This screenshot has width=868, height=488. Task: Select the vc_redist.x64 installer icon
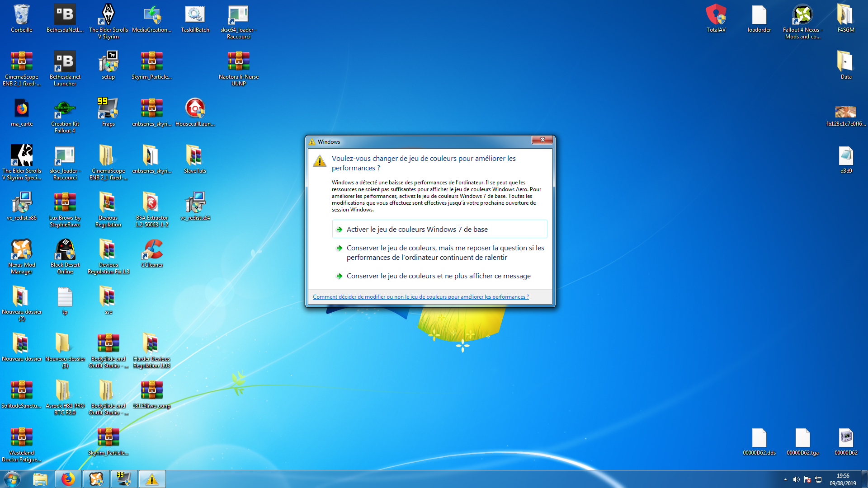(195, 206)
